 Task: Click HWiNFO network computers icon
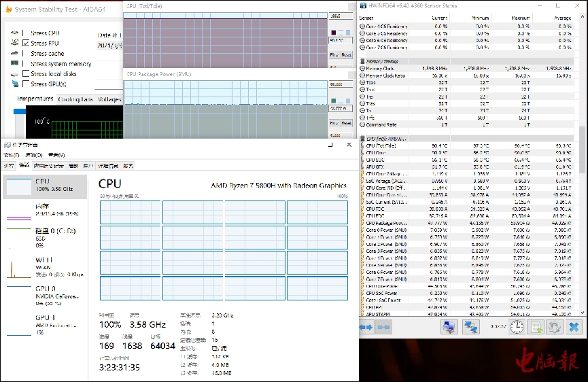coord(449,328)
